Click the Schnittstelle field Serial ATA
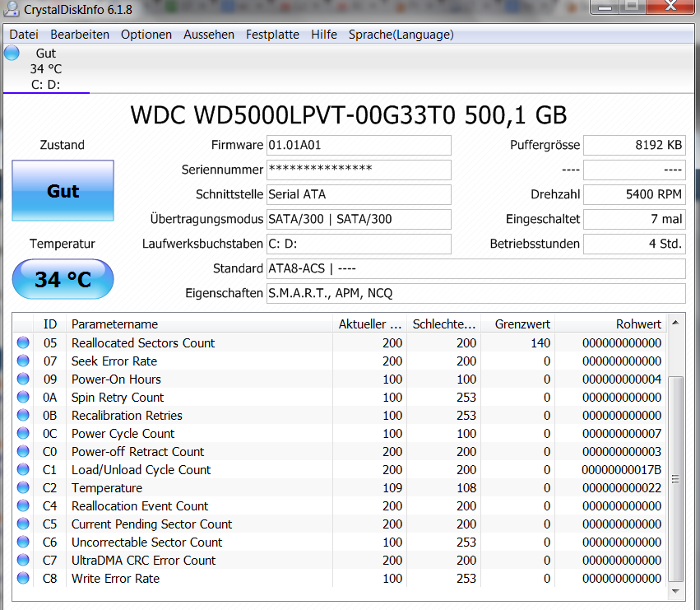Viewport: 700px width, 610px height. click(x=359, y=194)
